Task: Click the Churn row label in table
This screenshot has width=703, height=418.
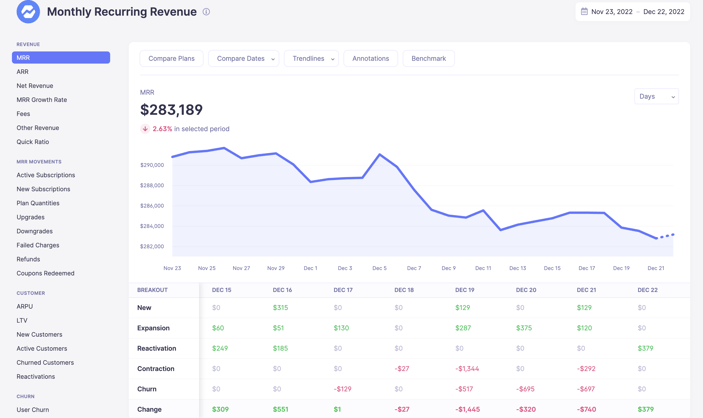Action: pyautogui.click(x=147, y=389)
